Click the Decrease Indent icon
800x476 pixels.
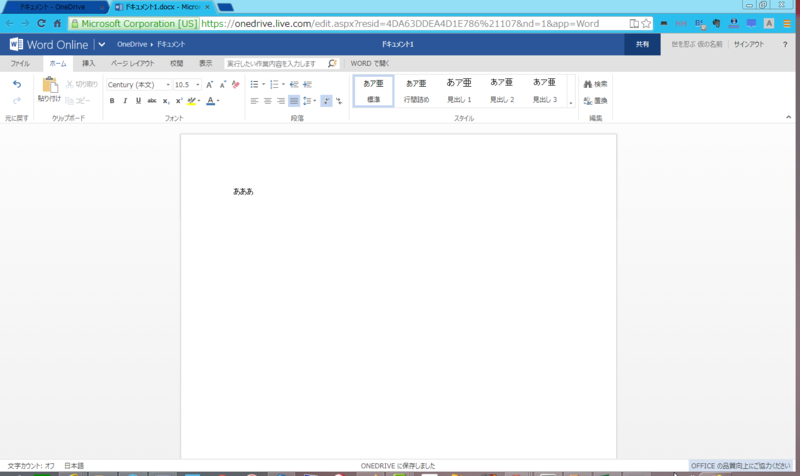click(x=294, y=84)
